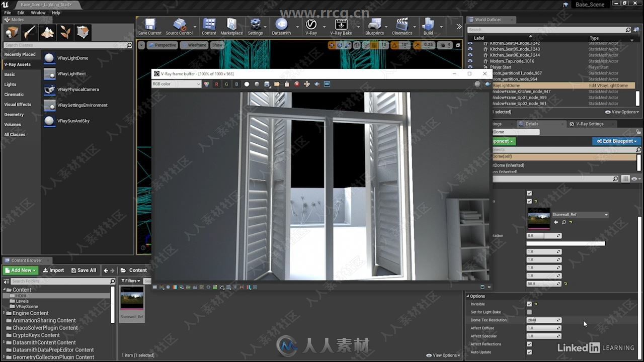Click the Build toolbar icon
This screenshot has width=644, height=362.
[x=428, y=27]
